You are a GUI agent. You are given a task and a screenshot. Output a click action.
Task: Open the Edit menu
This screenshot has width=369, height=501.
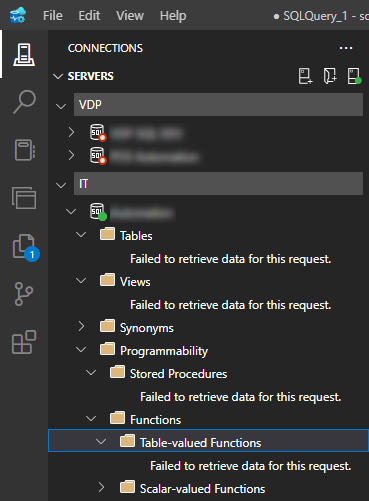[x=89, y=16]
